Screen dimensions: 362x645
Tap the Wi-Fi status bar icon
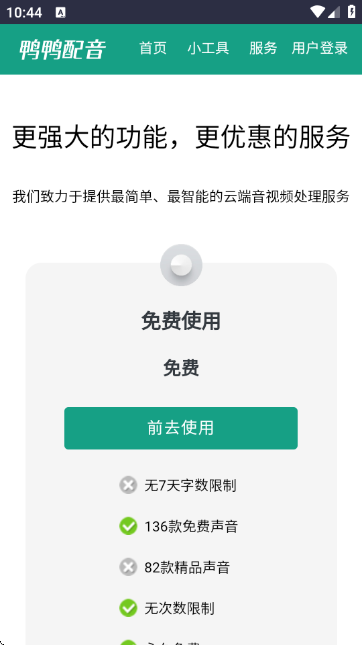tap(317, 12)
